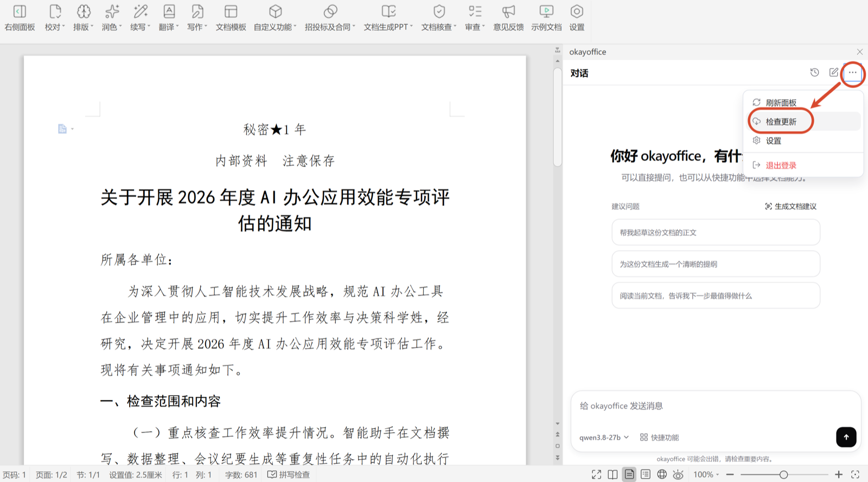Start new chat with edit icon
This screenshot has width=868, height=482.
point(834,73)
